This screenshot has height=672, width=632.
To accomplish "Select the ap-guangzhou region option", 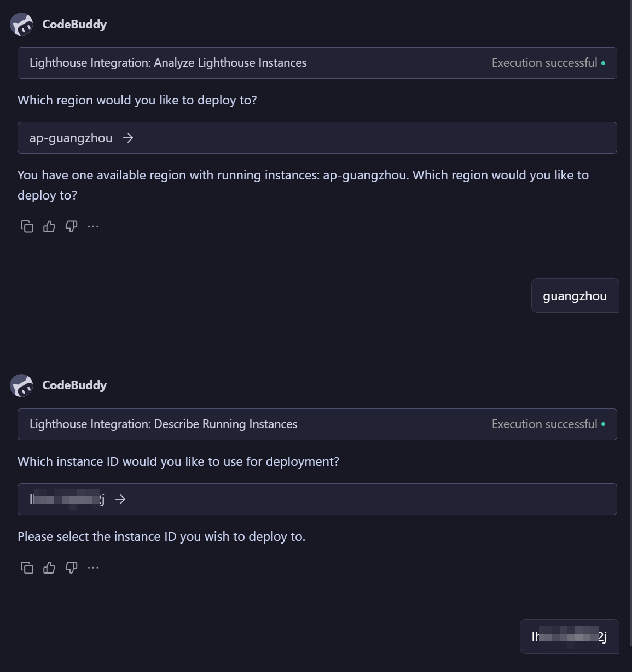I will tap(71, 138).
